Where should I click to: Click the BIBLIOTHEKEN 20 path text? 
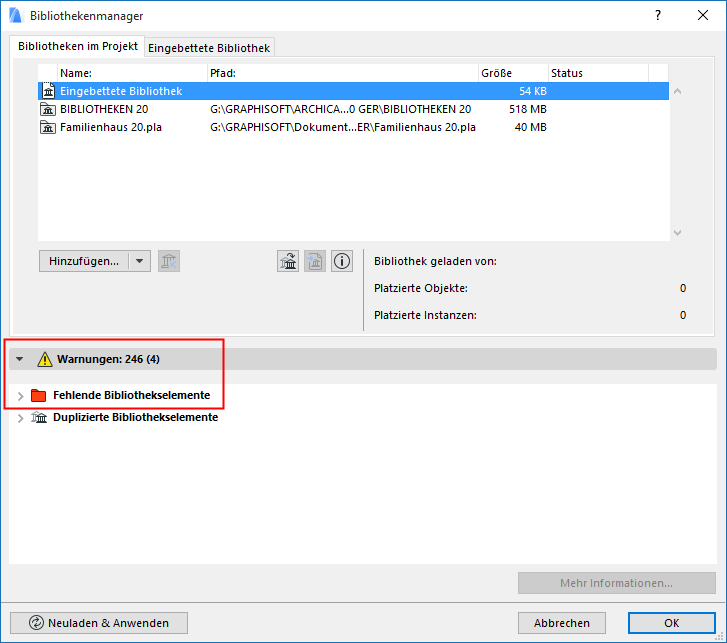point(340,109)
